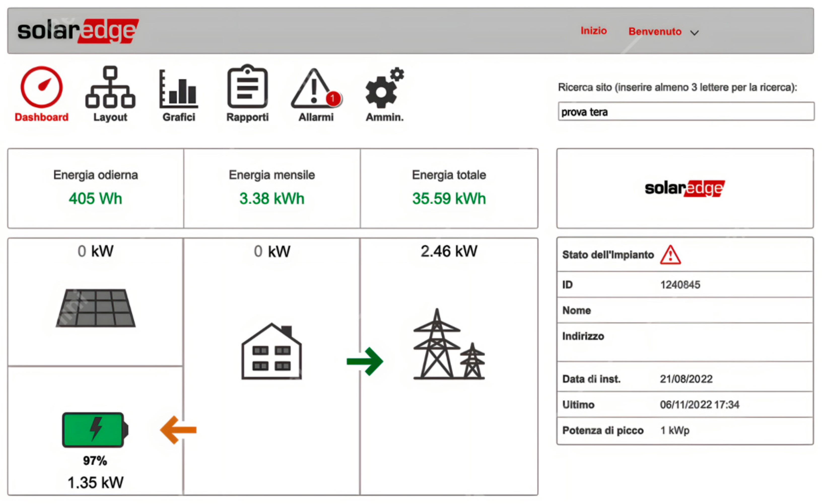Viewport: 823px width, 504px height.
Task: Click the Energia odierna 405 Wh tile
Action: (95, 188)
